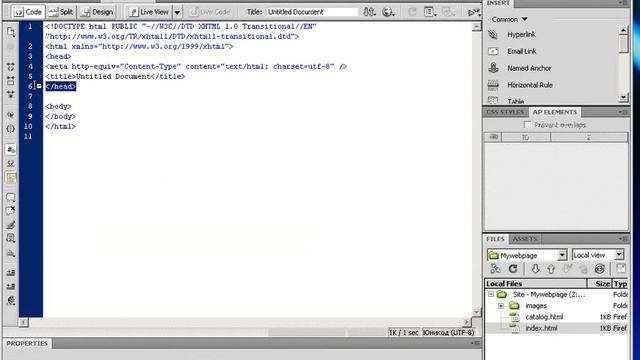Click the Balance Braces icon
Screen dimensions: 640x360
tap(11, 129)
